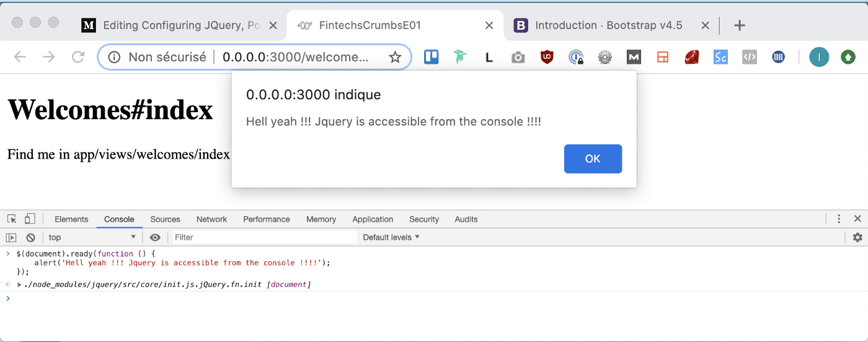Expand the jQuery.fn.init result object

pyautogui.click(x=19, y=284)
